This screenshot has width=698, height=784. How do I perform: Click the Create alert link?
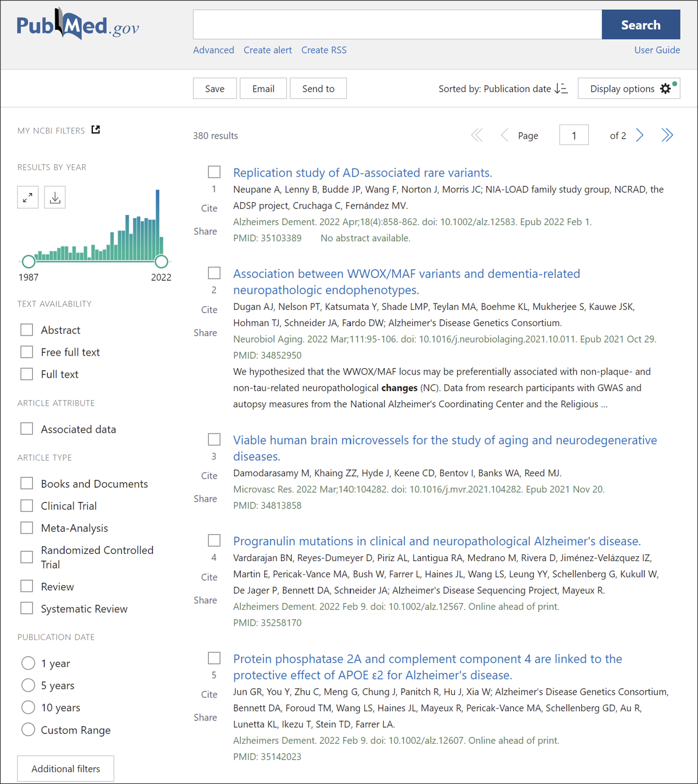click(x=267, y=50)
